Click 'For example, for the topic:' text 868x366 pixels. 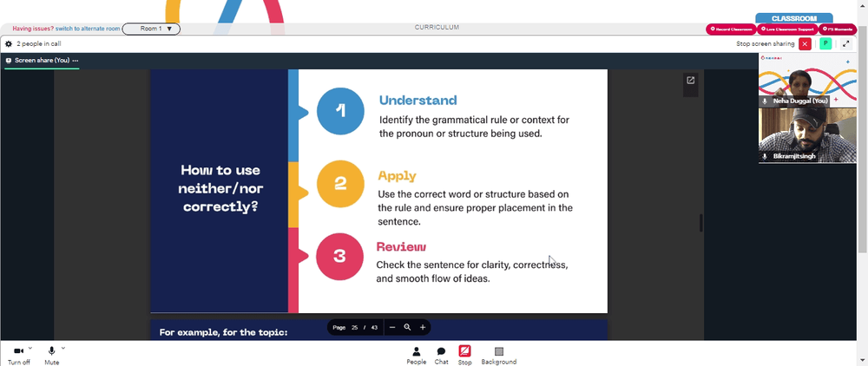point(224,332)
